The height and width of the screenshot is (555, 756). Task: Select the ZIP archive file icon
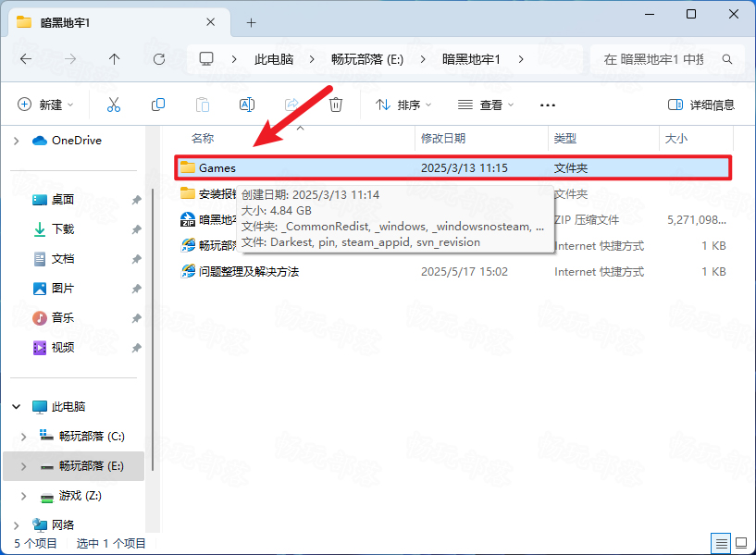click(188, 220)
